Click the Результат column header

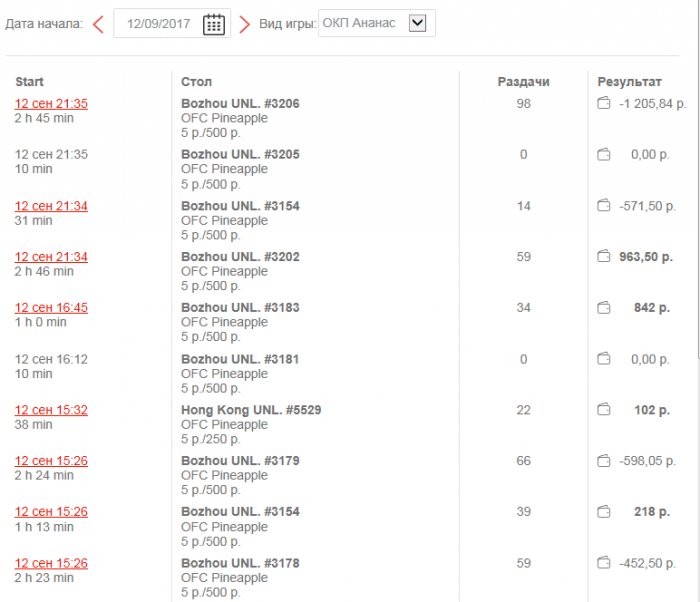coord(629,82)
